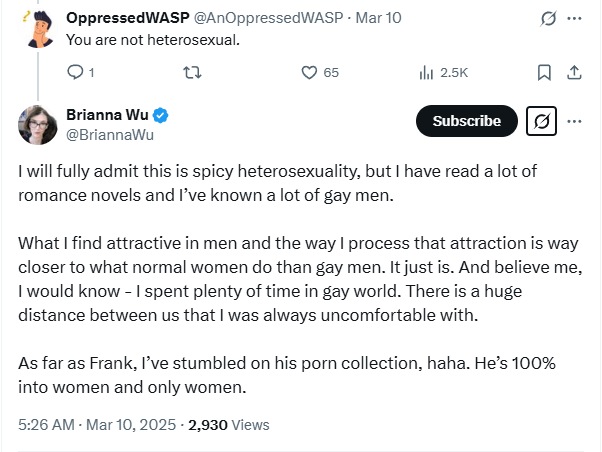Click the 5:26 AM · Mar 10, 2025 timestamp
The width and height of the screenshot is (602, 452).
click(97, 425)
